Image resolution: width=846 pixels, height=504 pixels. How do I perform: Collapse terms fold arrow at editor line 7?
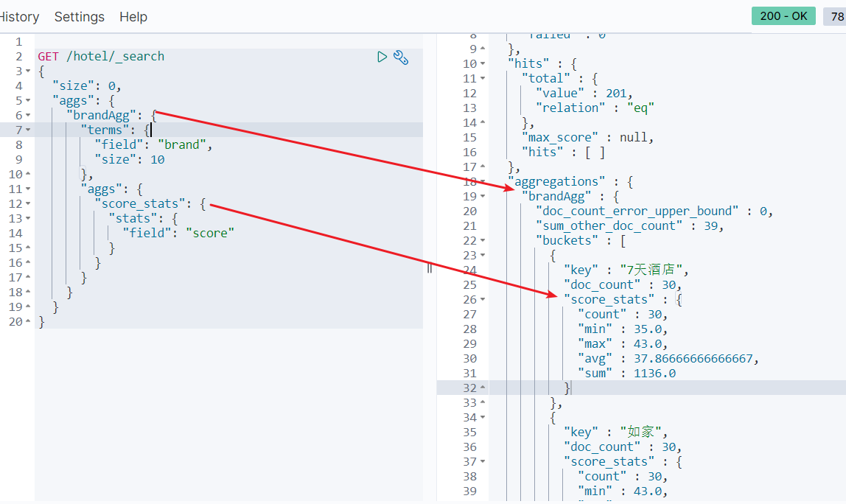[28, 130]
